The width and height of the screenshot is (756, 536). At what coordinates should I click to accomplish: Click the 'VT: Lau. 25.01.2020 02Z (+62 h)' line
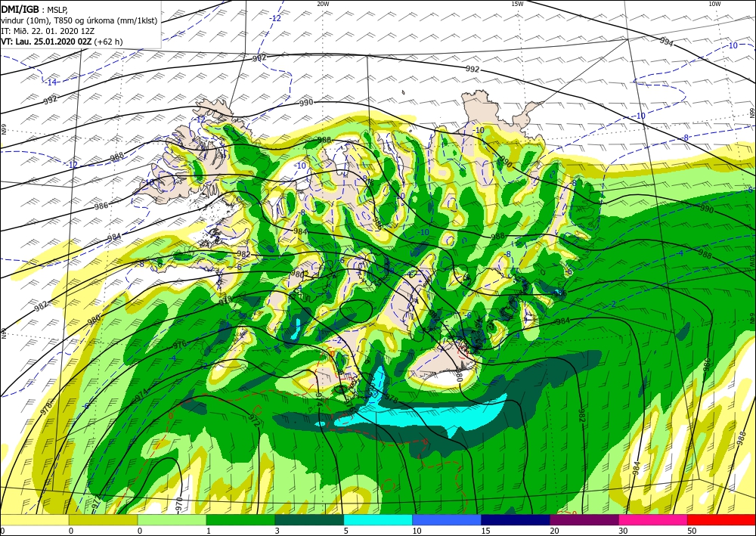(x=62, y=42)
